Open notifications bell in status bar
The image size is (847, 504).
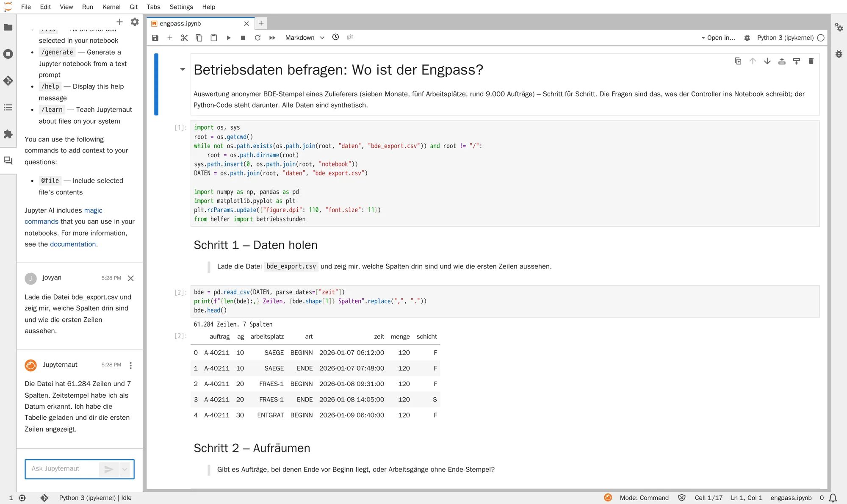833,498
